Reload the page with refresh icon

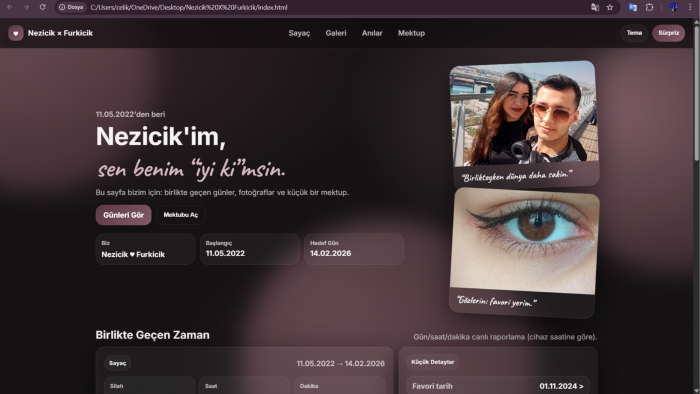42,7
